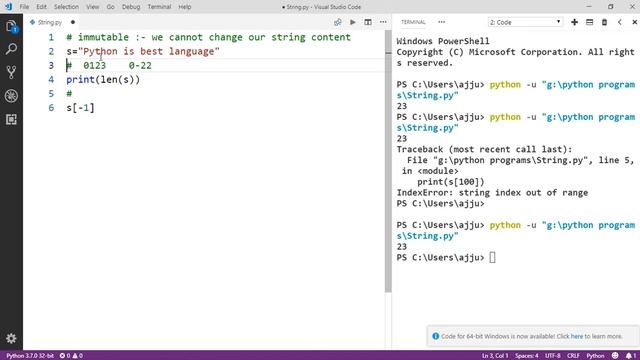Click the editor vertical scrollbar
The image size is (640, 360).
click(388, 161)
